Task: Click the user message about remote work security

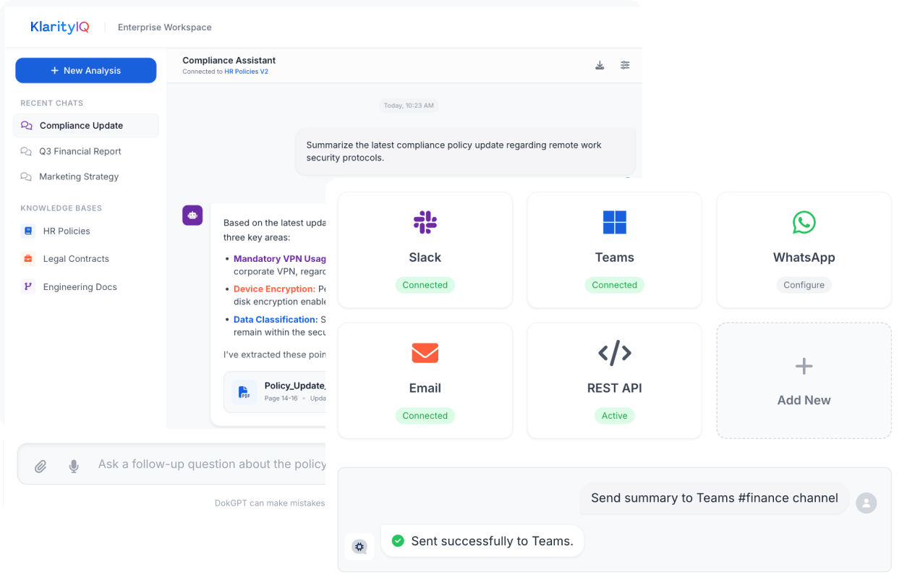Action: (466, 151)
